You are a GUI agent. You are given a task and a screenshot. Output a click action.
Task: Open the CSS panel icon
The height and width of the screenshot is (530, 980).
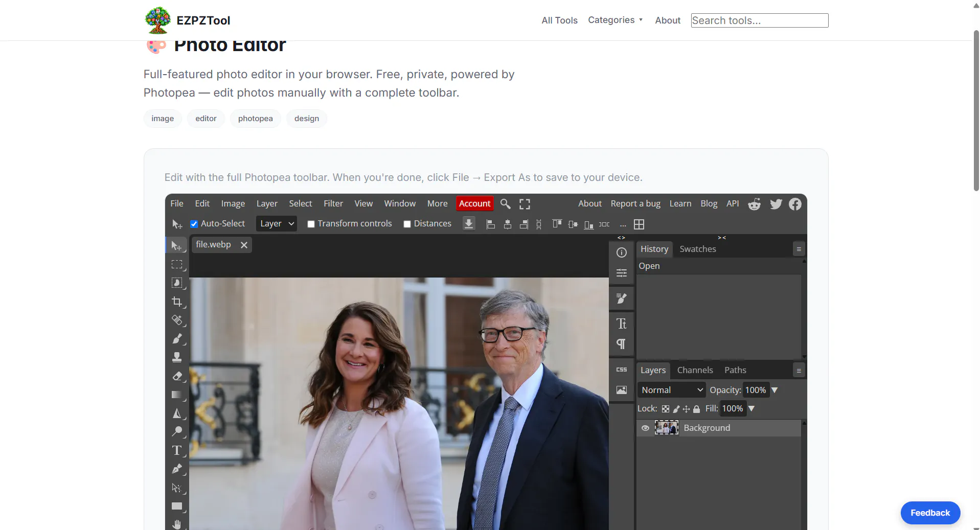coord(622,370)
